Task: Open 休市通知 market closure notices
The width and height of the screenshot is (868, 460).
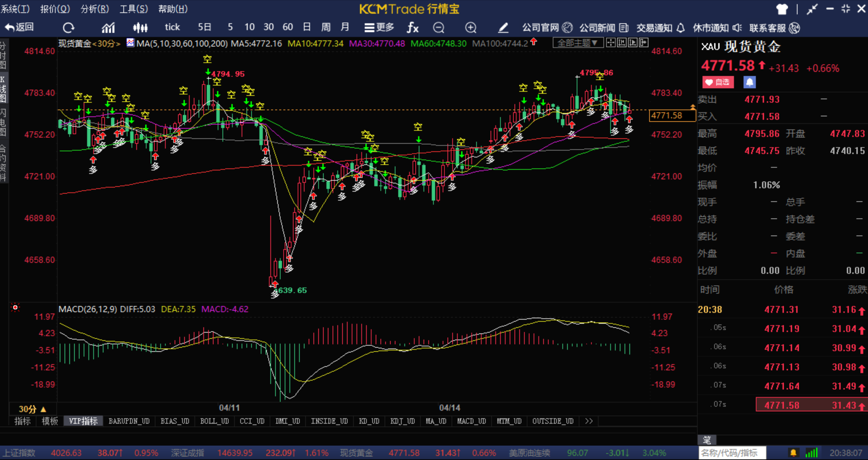Action: click(718, 28)
